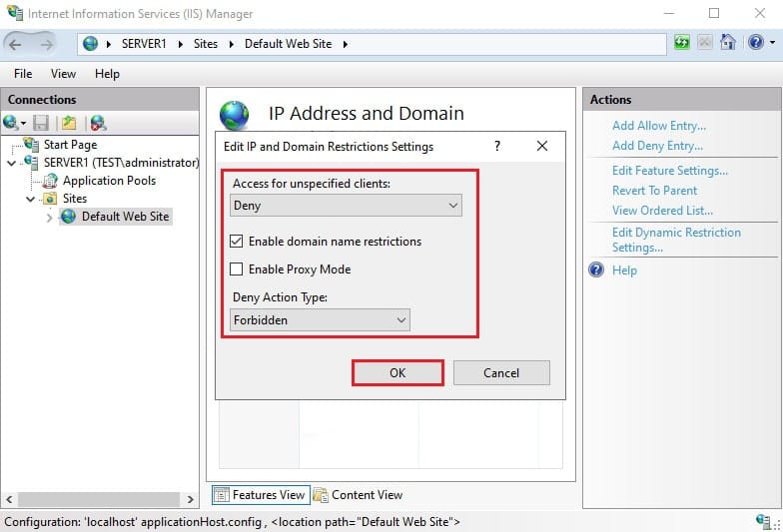The height and width of the screenshot is (532, 783).
Task: Open the View menu
Action: tap(63, 74)
